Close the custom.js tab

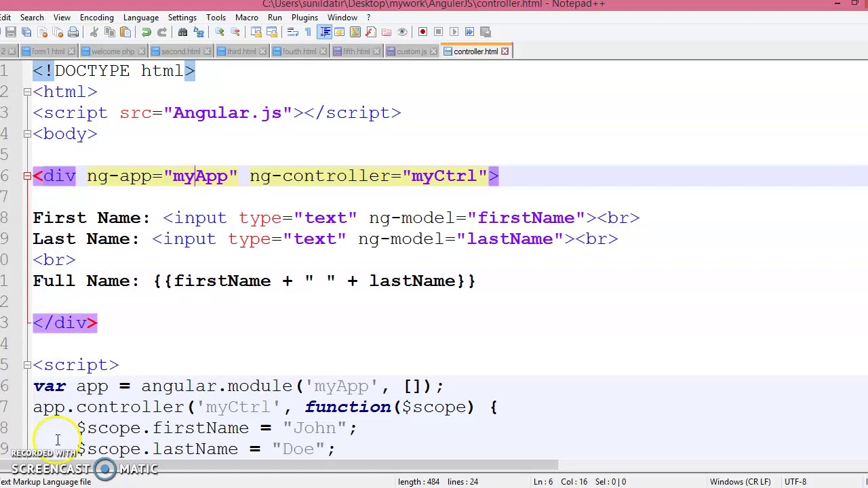433,52
